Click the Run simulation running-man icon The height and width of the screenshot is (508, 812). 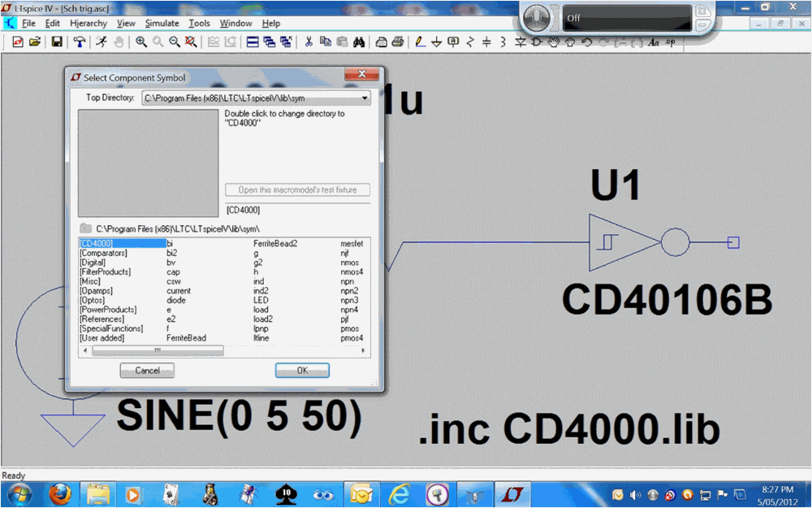click(x=101, y=41)
